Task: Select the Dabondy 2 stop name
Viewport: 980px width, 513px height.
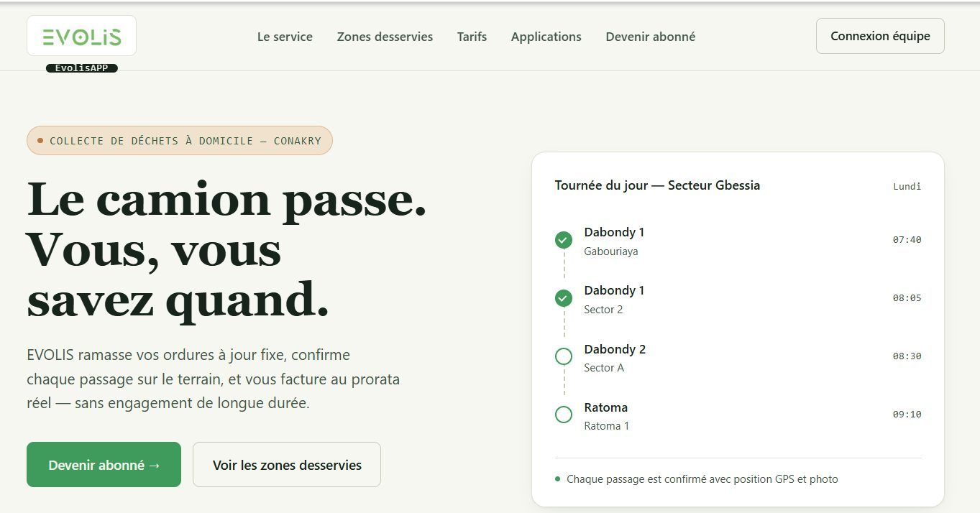Action: tap(615, 349)
